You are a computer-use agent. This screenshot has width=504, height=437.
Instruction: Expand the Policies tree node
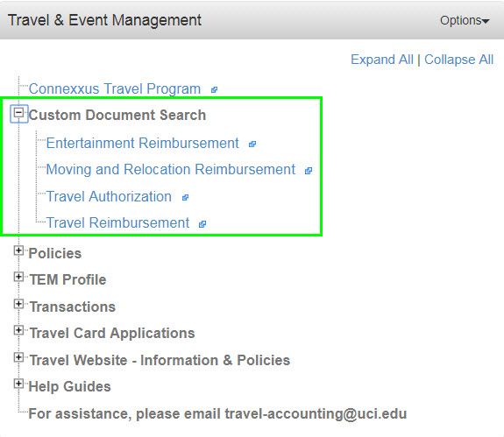point(18,250)
